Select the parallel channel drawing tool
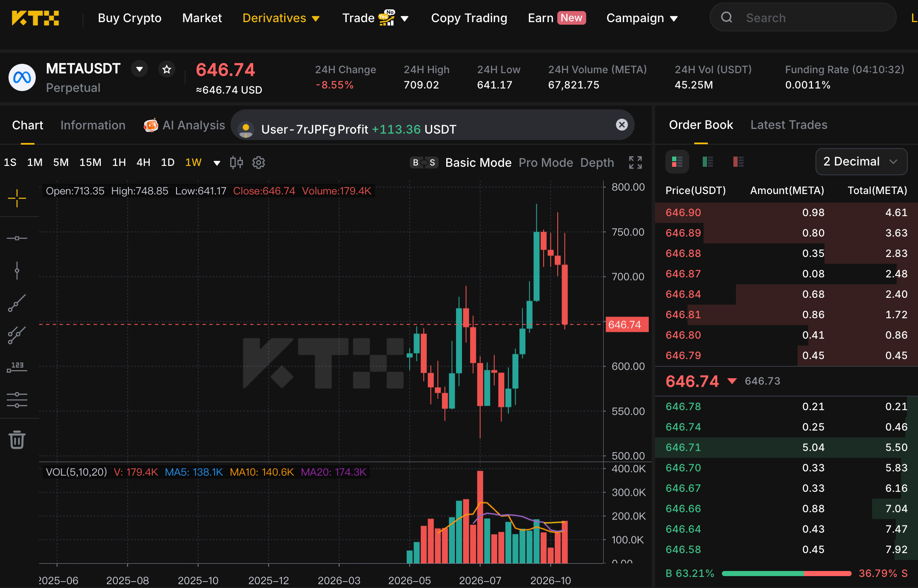918x588 pixels. click(17, 335)
